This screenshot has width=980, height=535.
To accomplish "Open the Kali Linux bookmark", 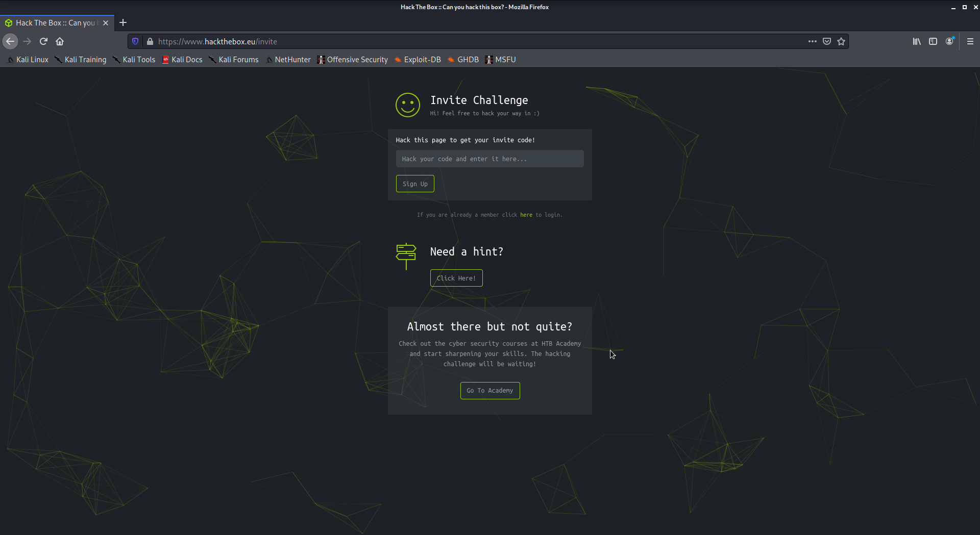I will tap(28, 60).
